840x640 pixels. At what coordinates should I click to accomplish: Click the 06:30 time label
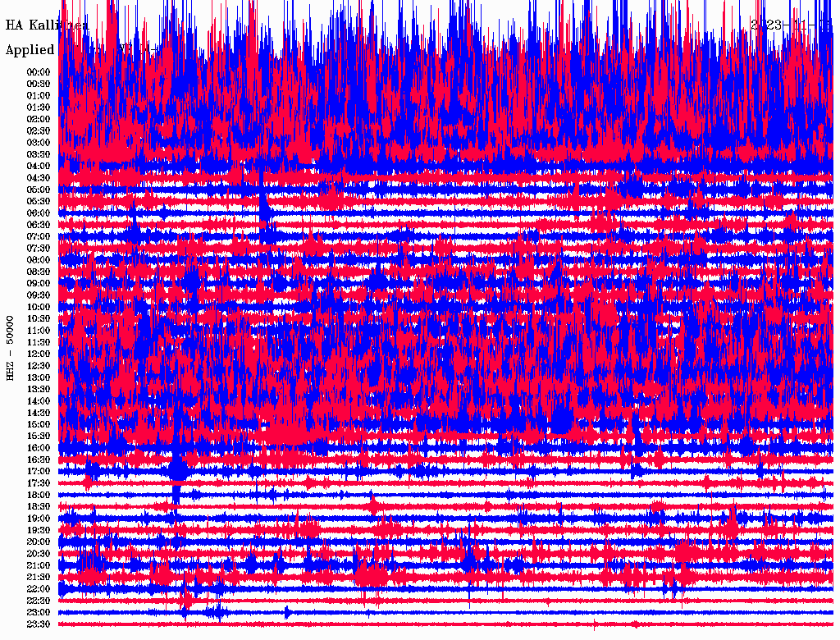pyautogui.click(x=39, y=225)
